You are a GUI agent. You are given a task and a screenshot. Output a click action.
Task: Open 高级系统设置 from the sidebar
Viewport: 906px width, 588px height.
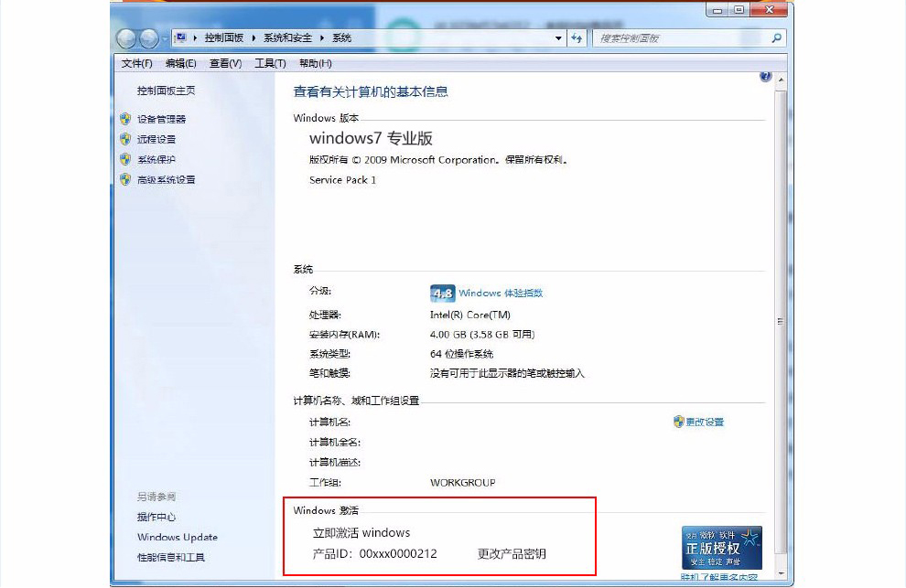167,179
